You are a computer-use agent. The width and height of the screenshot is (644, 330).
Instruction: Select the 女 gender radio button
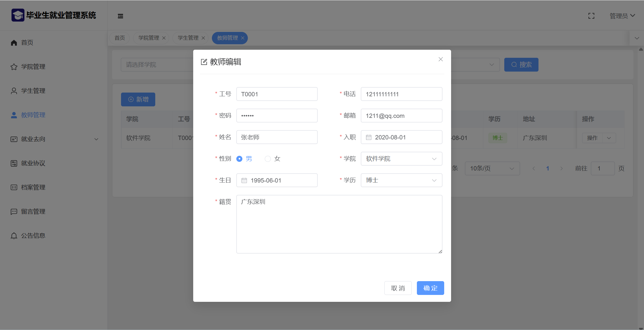(x=268, y=159)
